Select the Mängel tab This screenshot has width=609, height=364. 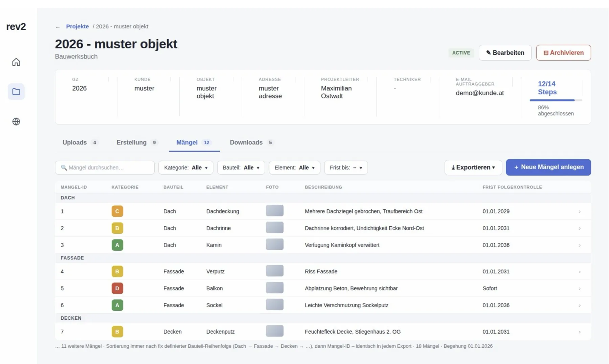tap(194, 142)
